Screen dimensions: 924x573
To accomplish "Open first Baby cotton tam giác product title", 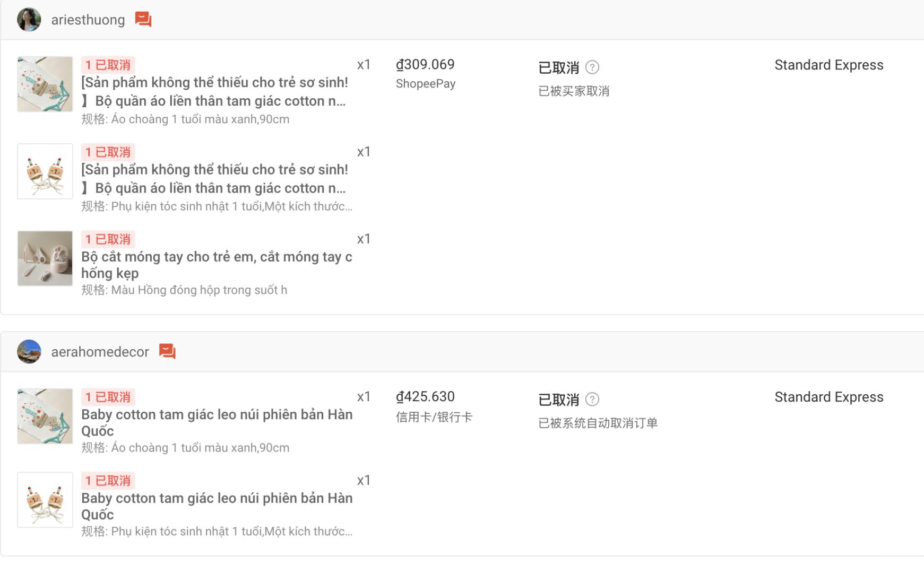I will coord(217,422).
